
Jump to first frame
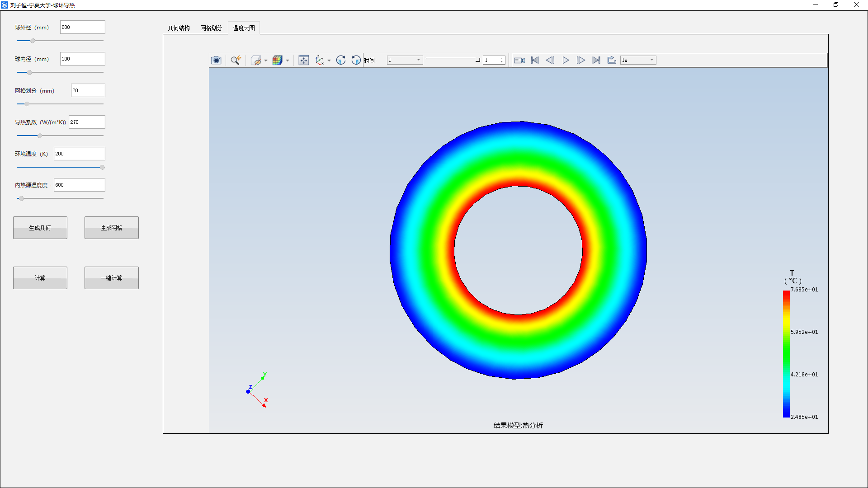click(x=535, y=60)
